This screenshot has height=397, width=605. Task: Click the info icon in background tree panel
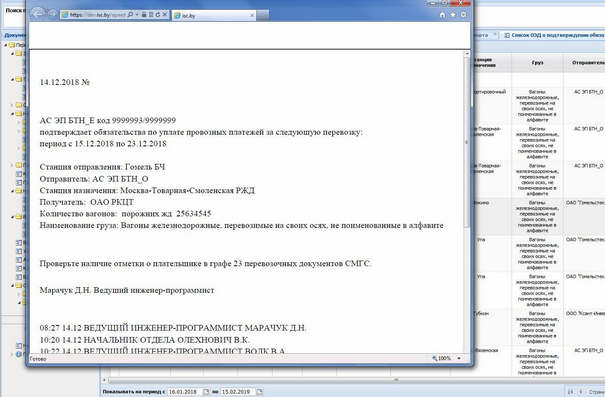(18, 354)
